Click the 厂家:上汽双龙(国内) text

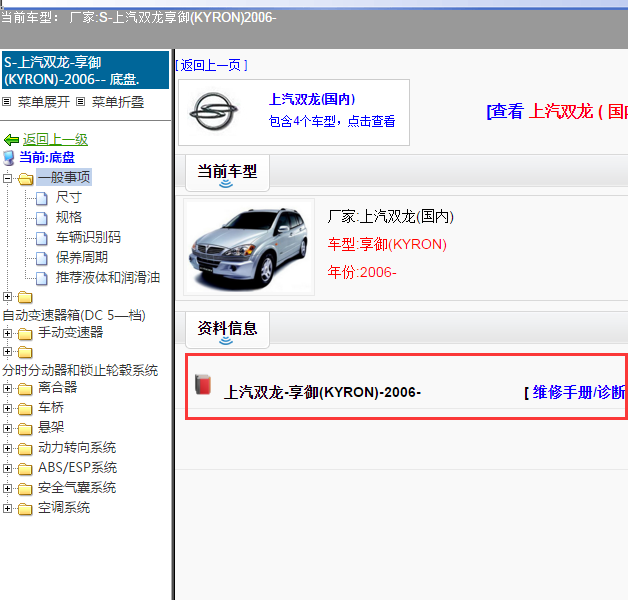pos(390,217)
